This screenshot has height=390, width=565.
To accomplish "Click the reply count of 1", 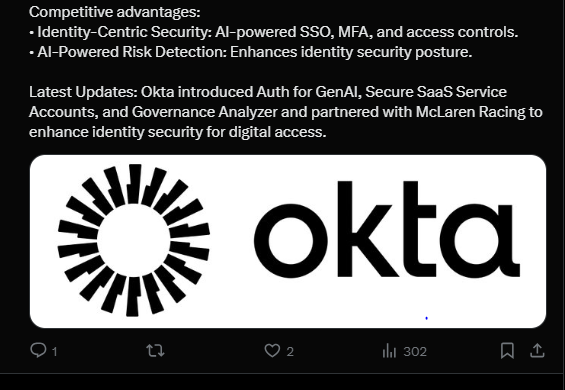I will coord(54,351).
